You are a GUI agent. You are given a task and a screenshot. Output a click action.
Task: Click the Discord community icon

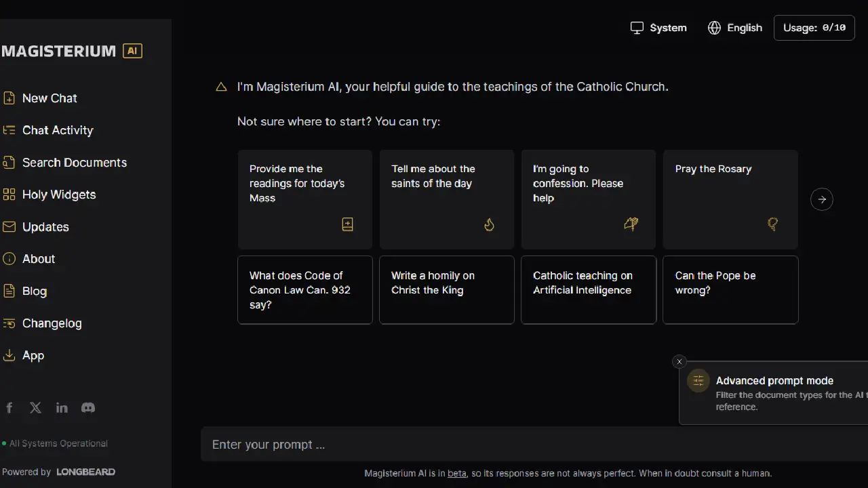point(88,407)
